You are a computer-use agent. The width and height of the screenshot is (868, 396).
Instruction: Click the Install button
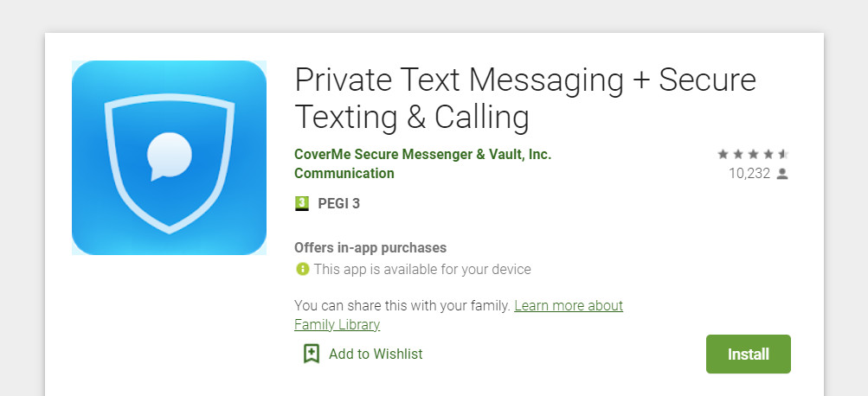click(749, 354)
